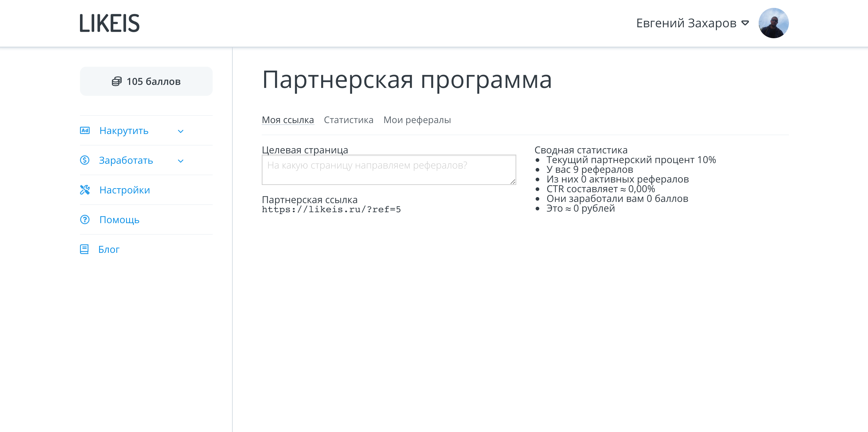Switch to the Статистика tab
The height and width of the screenshot is (432, 868).
[348, 120]
